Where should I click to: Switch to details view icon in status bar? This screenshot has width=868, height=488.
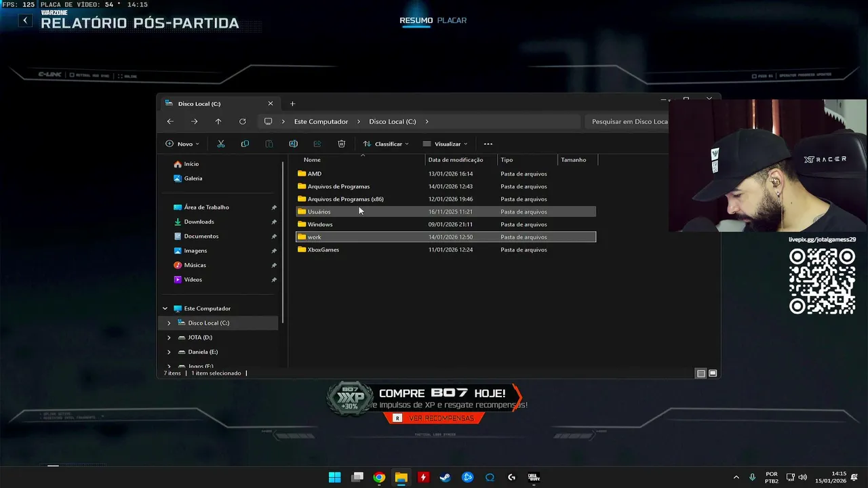click(701, 373)
